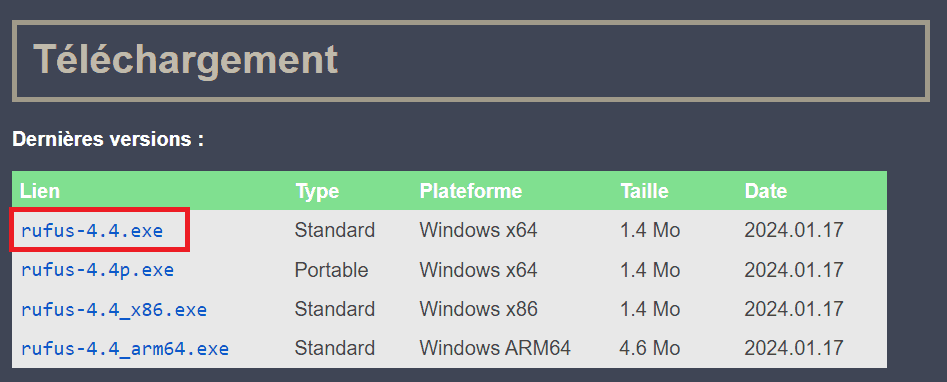Click the 'Dernières versions :' label
947x382 pixels.
pyautogui.click(x=108, y=140)
